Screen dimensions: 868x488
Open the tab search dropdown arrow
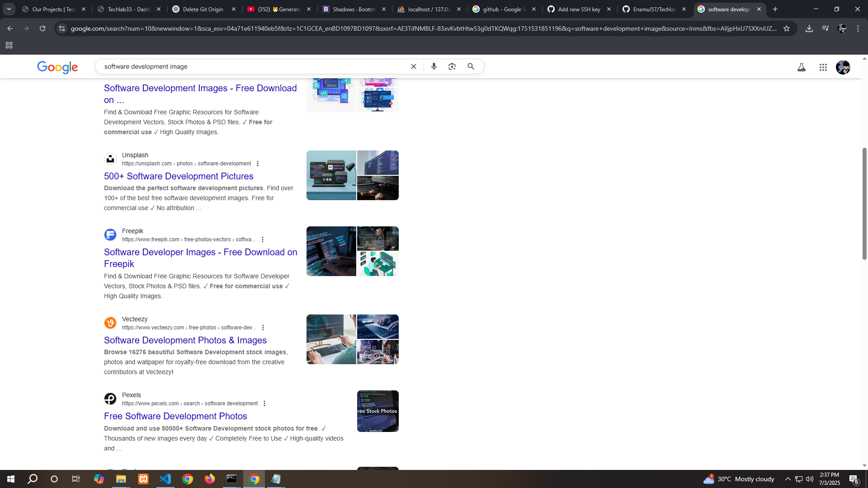[9, 9]
